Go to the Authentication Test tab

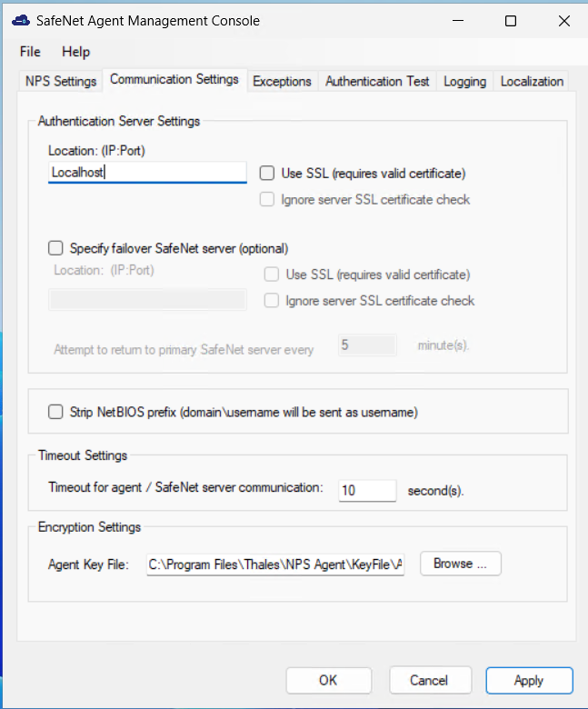tap(377, 81)
